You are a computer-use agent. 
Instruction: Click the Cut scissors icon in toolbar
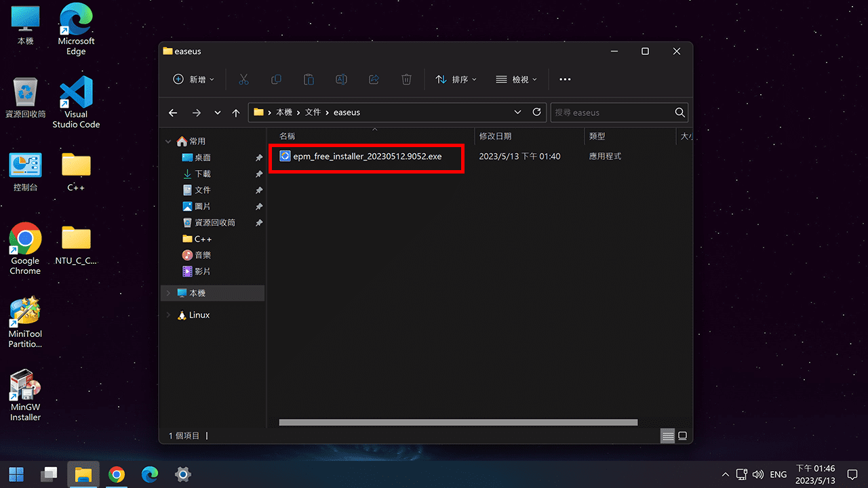click(x=243, y=79)
